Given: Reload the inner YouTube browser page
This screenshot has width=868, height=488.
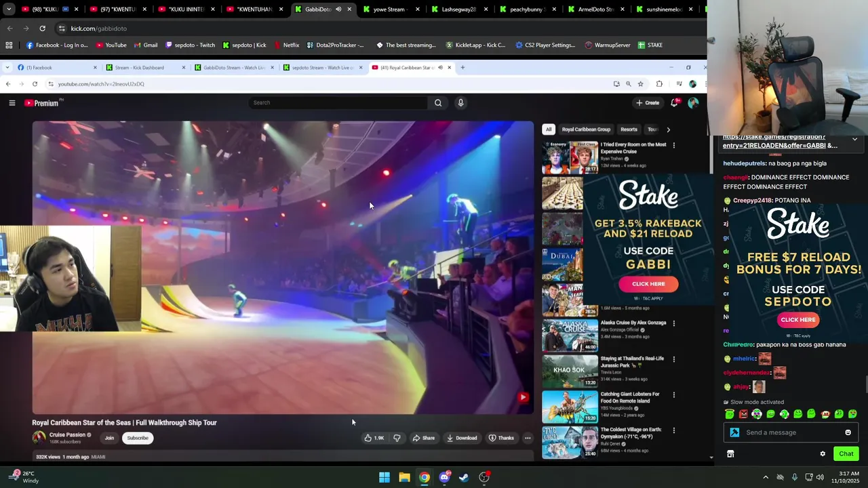Looking at the screenshot, I should point(35,84).
